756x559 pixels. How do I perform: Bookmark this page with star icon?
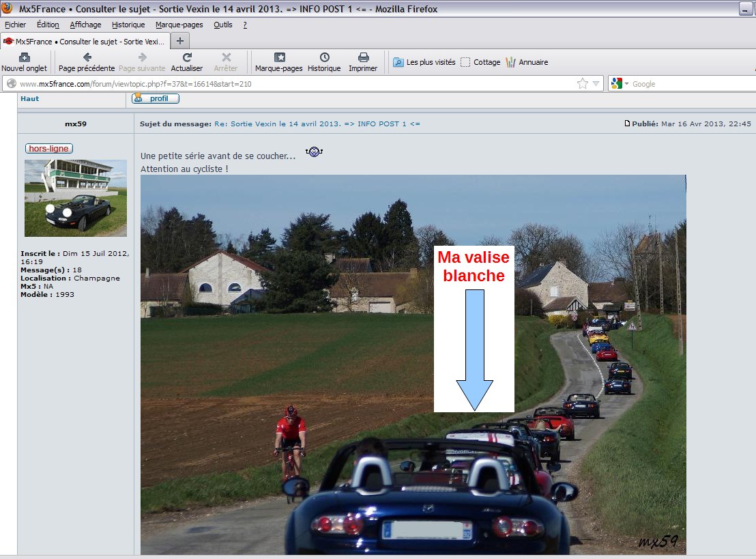pyautogui.click(x=583, y=84)
